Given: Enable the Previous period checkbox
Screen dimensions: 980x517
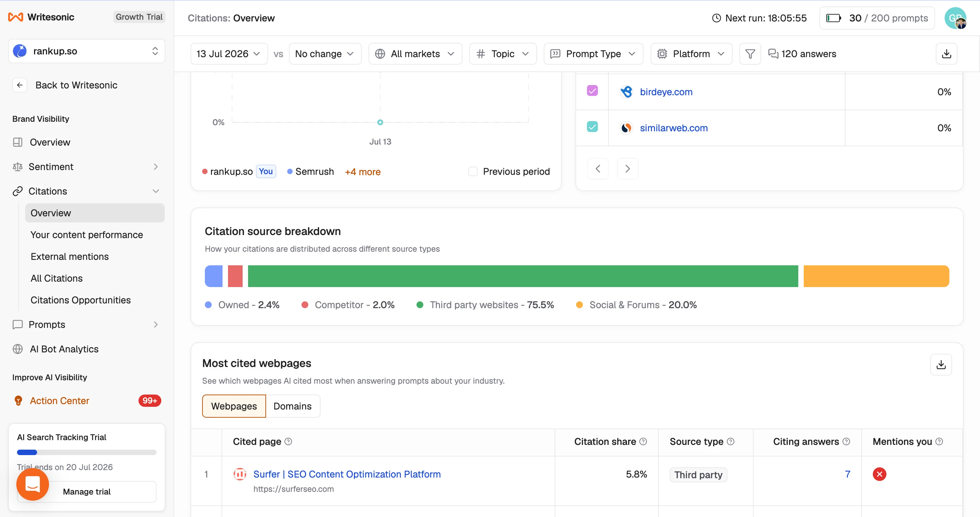Looking at the screenshot, I should point(473,171).
